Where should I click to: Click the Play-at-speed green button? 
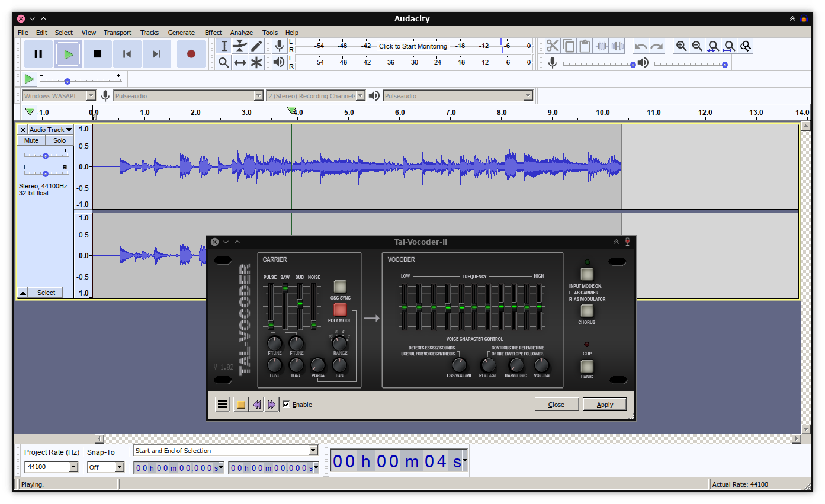coord(29,79)
